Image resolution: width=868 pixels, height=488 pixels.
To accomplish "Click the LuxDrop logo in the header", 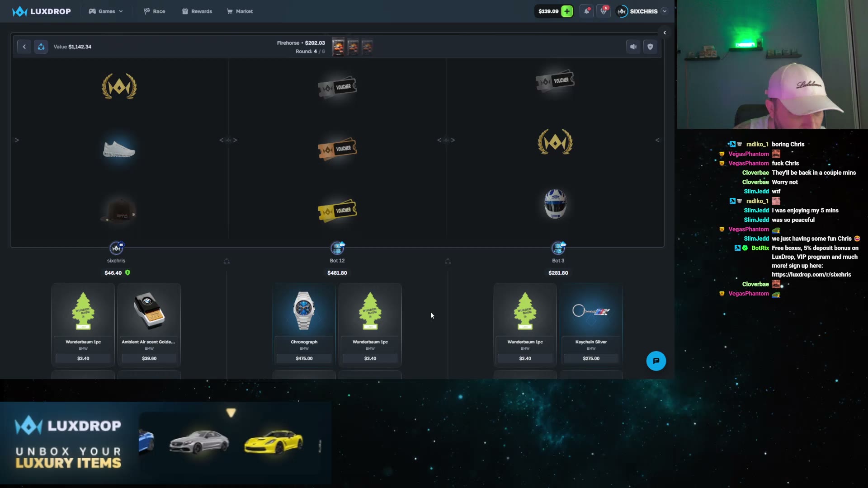I will 41,11.
